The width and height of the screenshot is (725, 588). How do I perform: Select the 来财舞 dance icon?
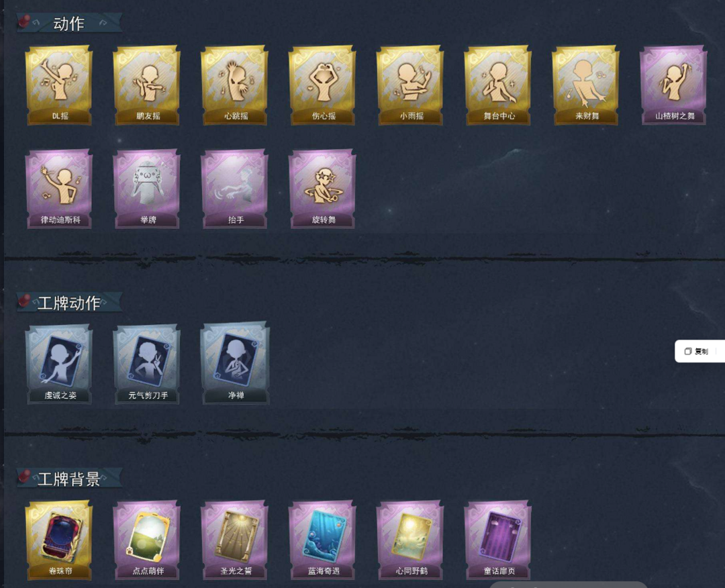(x=586, y=85)
